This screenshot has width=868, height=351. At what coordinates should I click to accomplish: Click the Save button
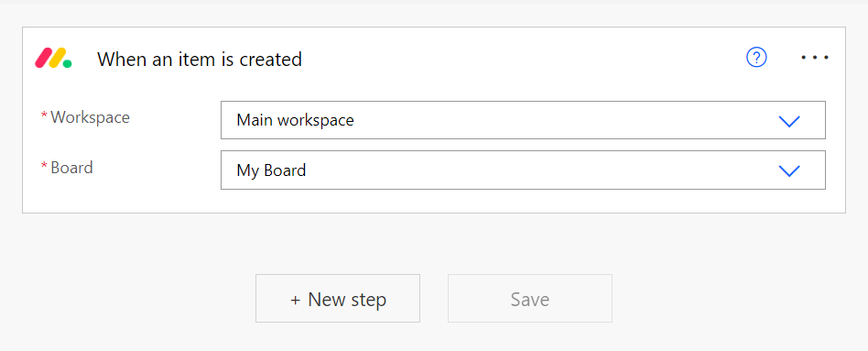click(530, 299)
